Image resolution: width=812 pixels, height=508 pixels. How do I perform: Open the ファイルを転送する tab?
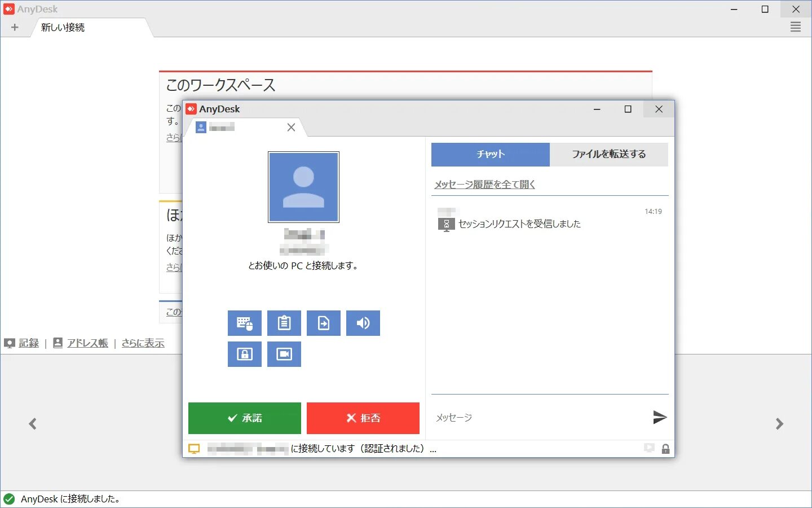click(609, 154)
